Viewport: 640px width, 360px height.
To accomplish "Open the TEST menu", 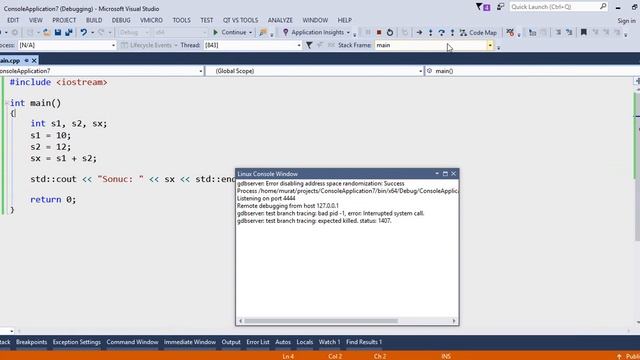I will 207,20.
